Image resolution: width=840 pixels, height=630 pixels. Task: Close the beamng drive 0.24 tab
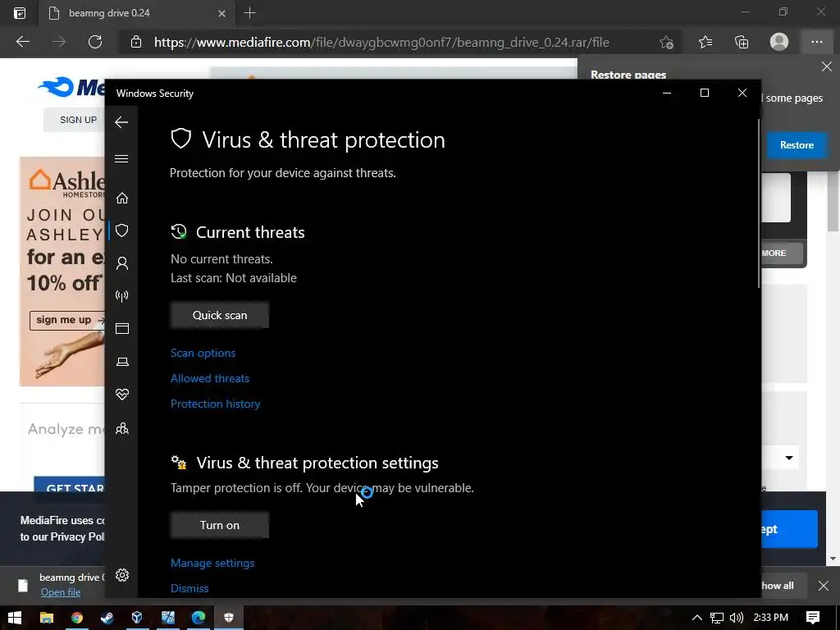(x=221, y=13)
